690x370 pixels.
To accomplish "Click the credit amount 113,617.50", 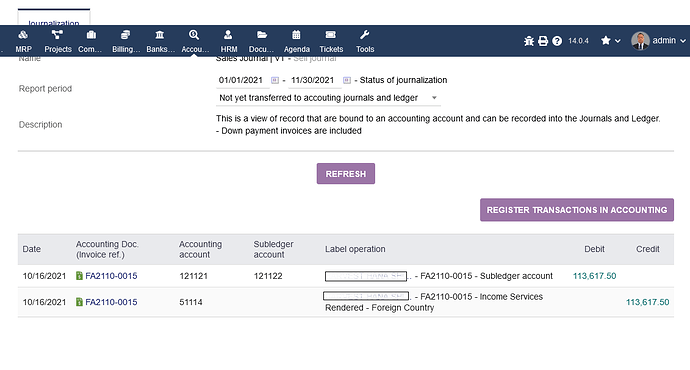I will click(647, 302).
